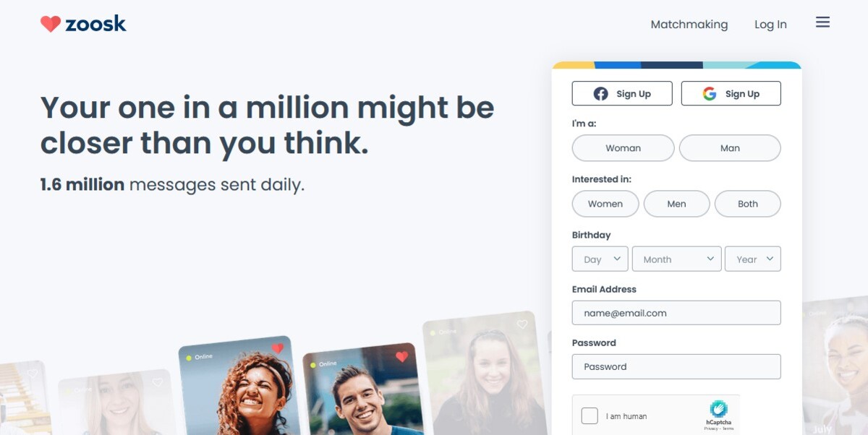868x435 pixels.
Task: Go to Matchmaking in the top nav
Action: tap(689, 24)
